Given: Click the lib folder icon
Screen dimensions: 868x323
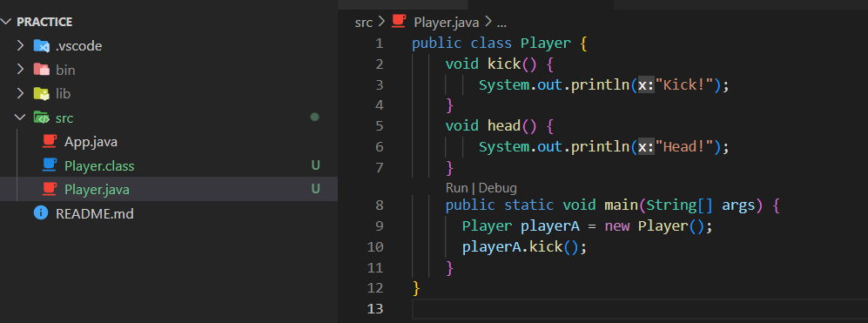Looking at the screenshot, I should [x=42, y=93].
